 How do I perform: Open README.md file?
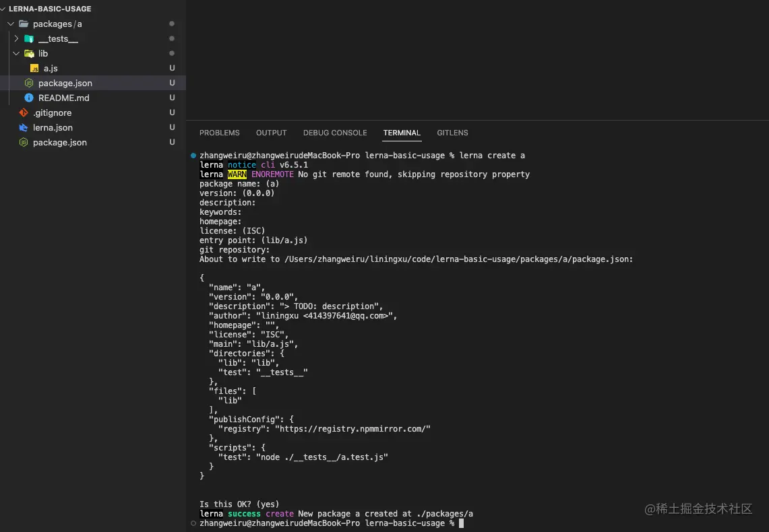pyautogui.click(x=64, y=98)
